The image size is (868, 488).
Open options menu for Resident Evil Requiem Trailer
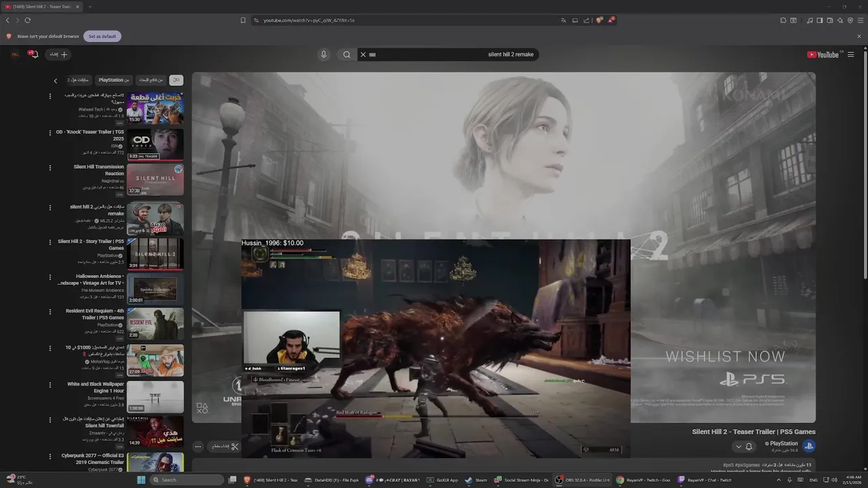[50, 312]
